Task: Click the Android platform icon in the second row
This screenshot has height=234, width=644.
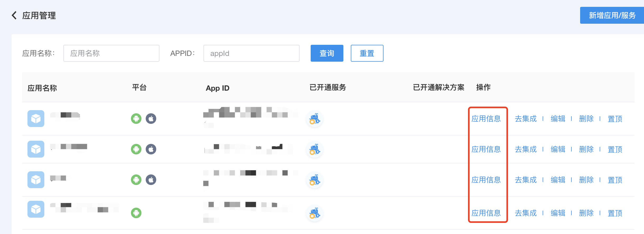Action: (136, 149)
